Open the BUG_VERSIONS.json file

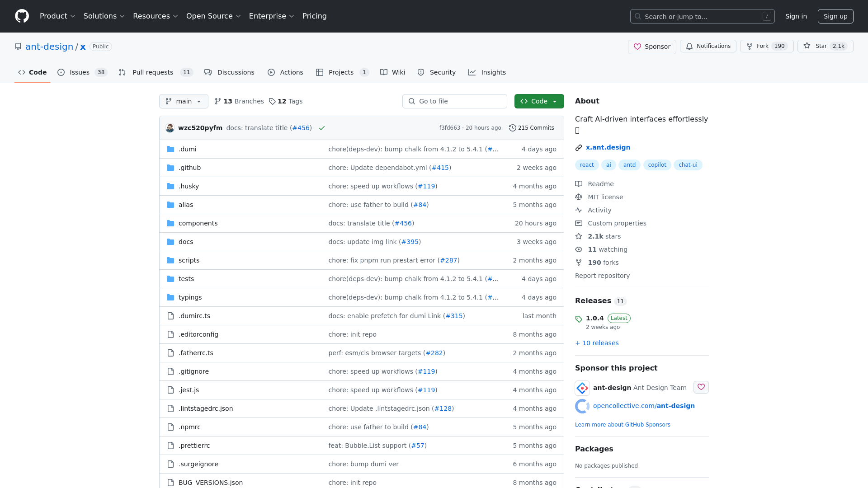point(211,483)
